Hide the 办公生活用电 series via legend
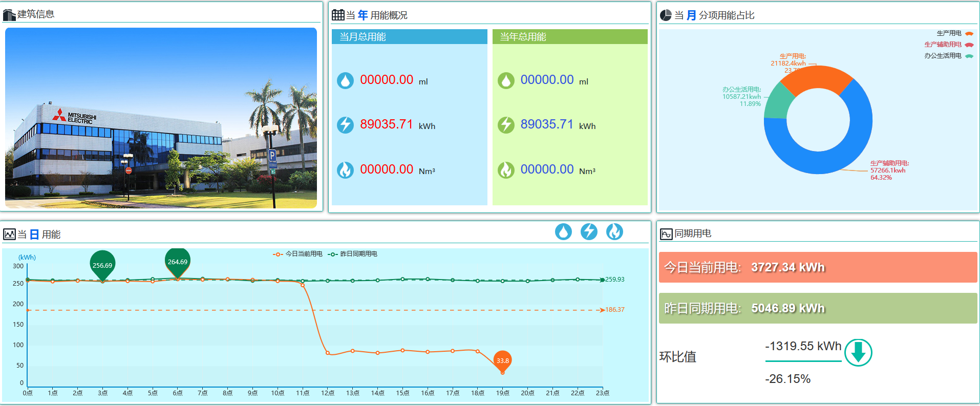 (x=948, y=56)
